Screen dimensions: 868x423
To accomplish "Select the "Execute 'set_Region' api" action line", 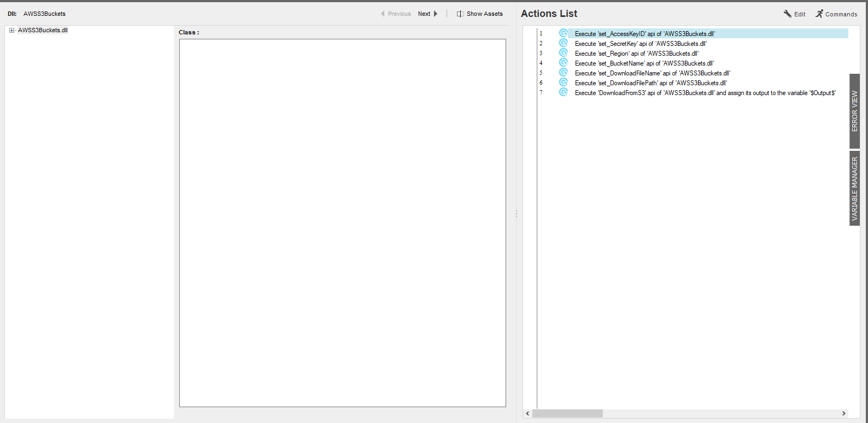I will 637,54.
